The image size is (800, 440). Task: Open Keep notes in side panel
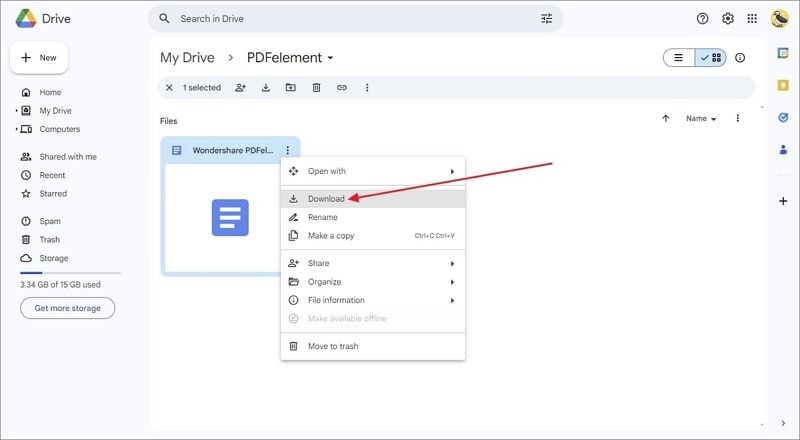click(783, 85)
